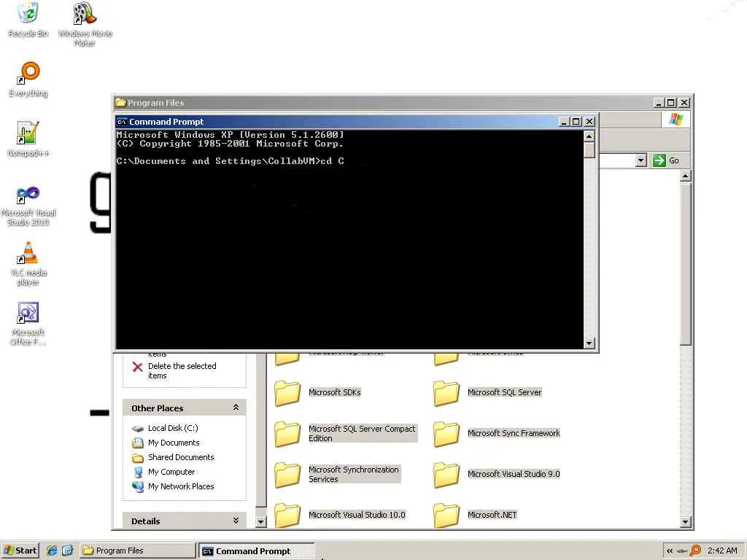The image size is (747, 560).
Task: Minimize the Command Prompt window
Action: coord(564,122)
